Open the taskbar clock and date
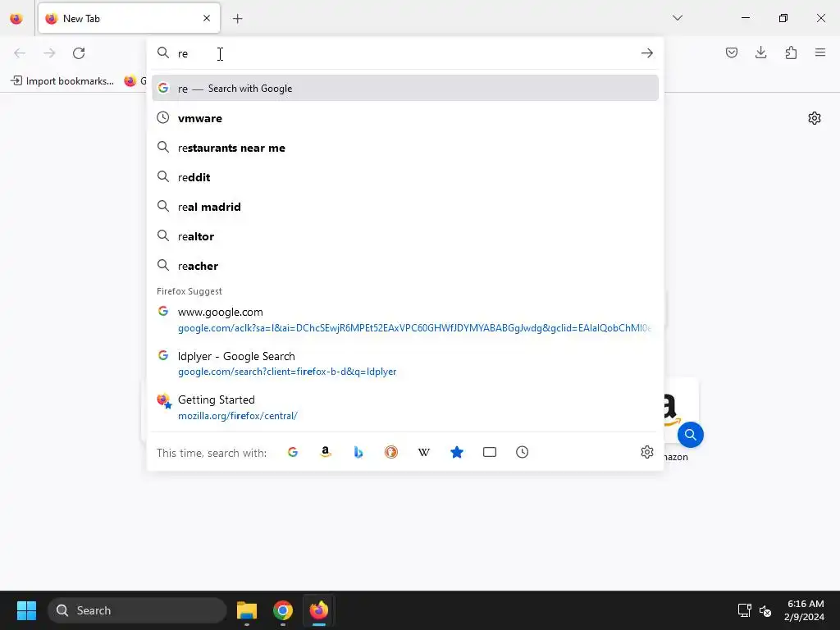 (x=804, y=610)
